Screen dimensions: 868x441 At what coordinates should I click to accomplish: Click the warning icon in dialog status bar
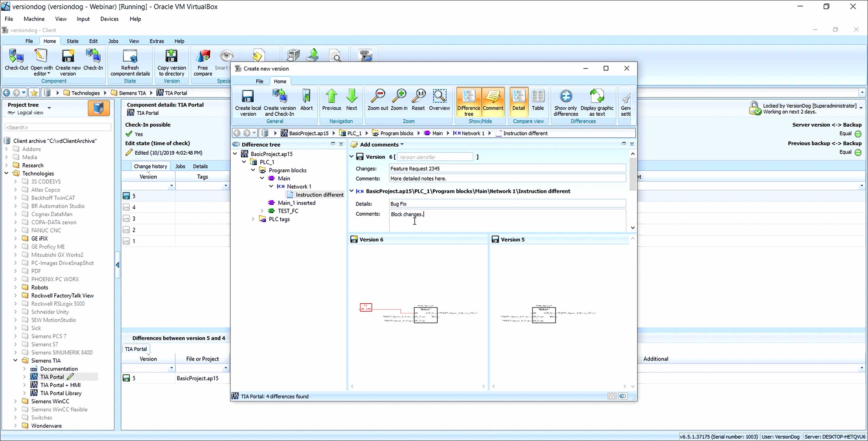612,396
